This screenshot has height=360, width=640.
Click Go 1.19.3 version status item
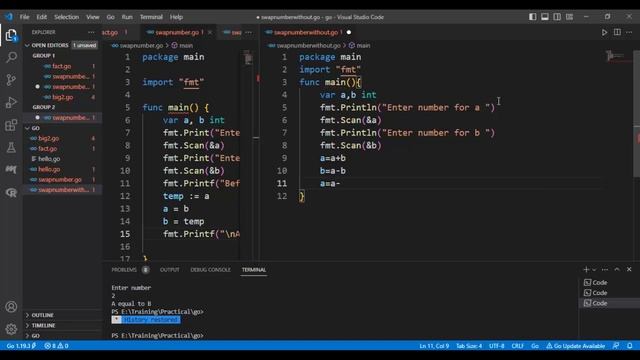point(21,346)
